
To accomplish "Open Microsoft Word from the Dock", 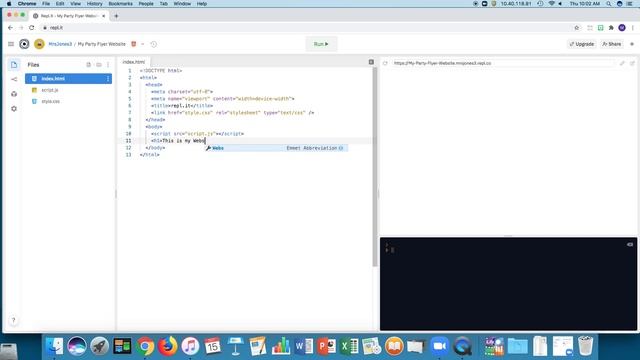I will point(304,346).
